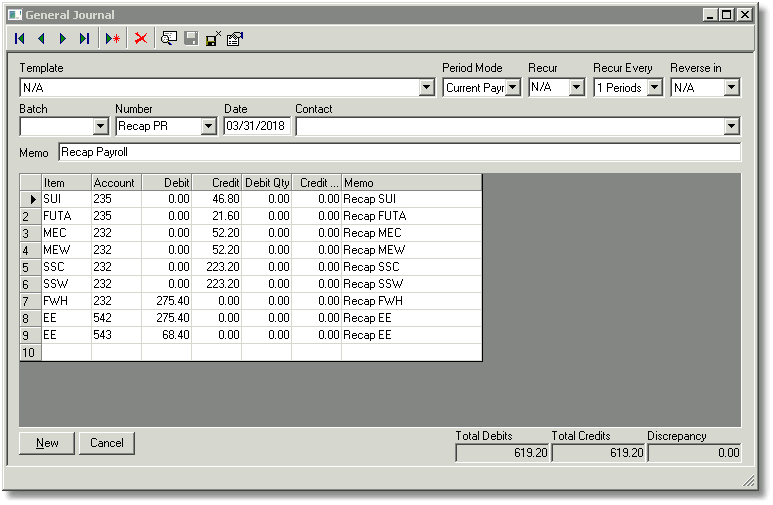Screen dimensions: 773x505
Task: Expand the Period Mode dropdown
Action: coord(513,88)
